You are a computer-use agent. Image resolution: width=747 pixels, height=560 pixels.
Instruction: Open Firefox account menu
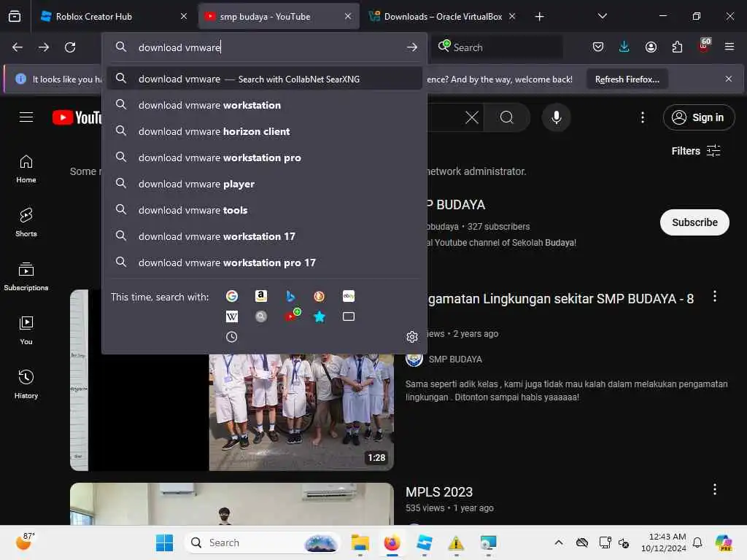pyautogui.click(x=651, y=47)
